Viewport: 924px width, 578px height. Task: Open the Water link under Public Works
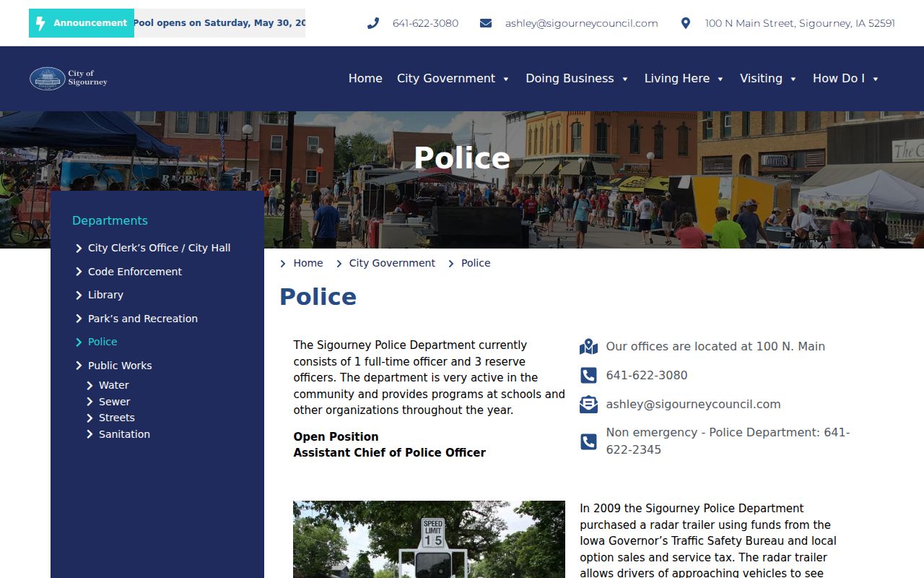(114, 385)
